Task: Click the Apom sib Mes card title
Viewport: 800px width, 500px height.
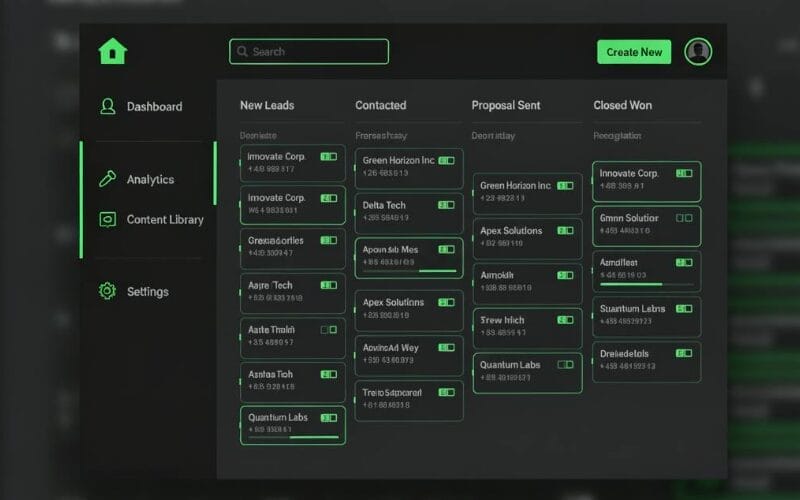Action: 390,249
